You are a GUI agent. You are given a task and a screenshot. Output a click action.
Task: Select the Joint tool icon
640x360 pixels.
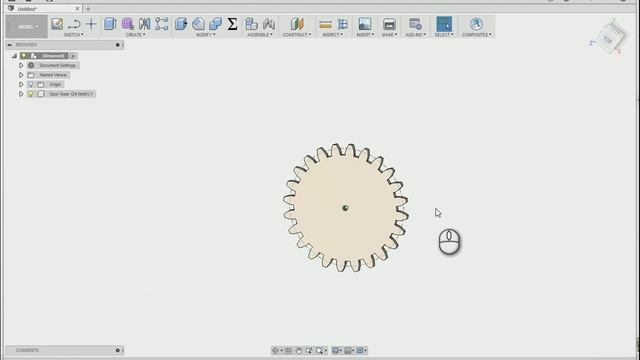[269, 24]
